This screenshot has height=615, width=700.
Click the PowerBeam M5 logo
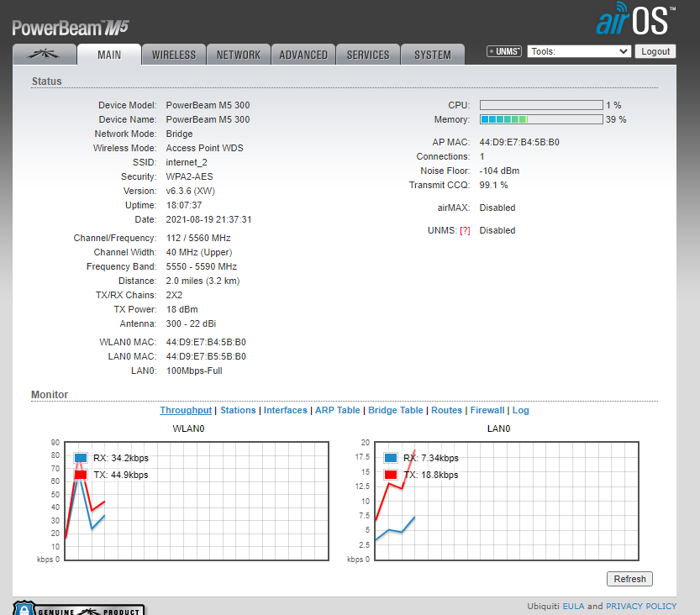[71, 28]
